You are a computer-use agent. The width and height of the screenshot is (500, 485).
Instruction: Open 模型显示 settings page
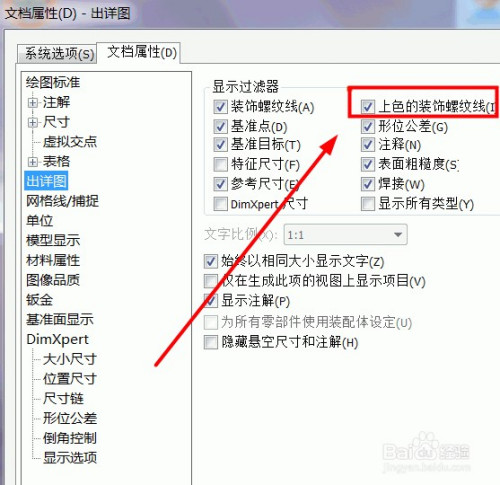pyautogui.click(x=53, y=240)
